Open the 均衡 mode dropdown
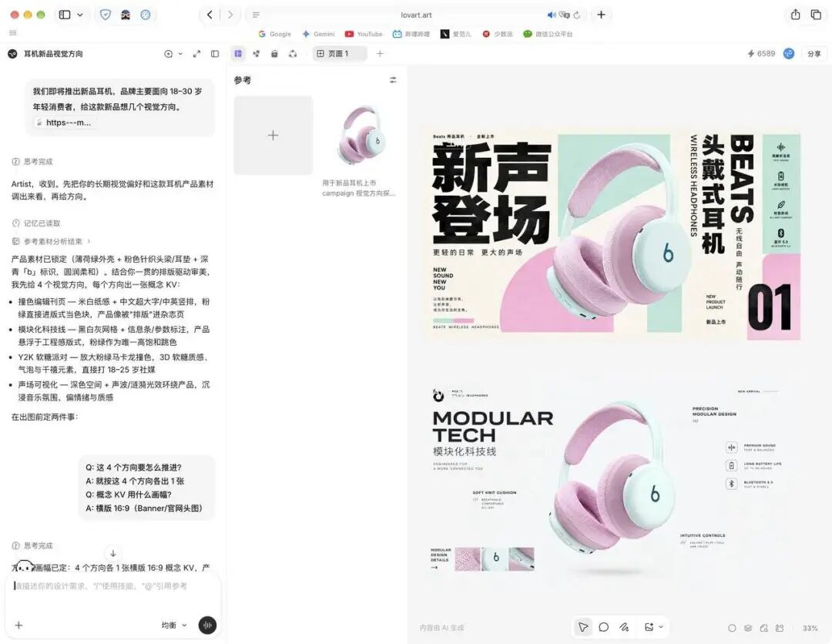The image size is (832, 644). pyautogui.click(x=174, y=626)
